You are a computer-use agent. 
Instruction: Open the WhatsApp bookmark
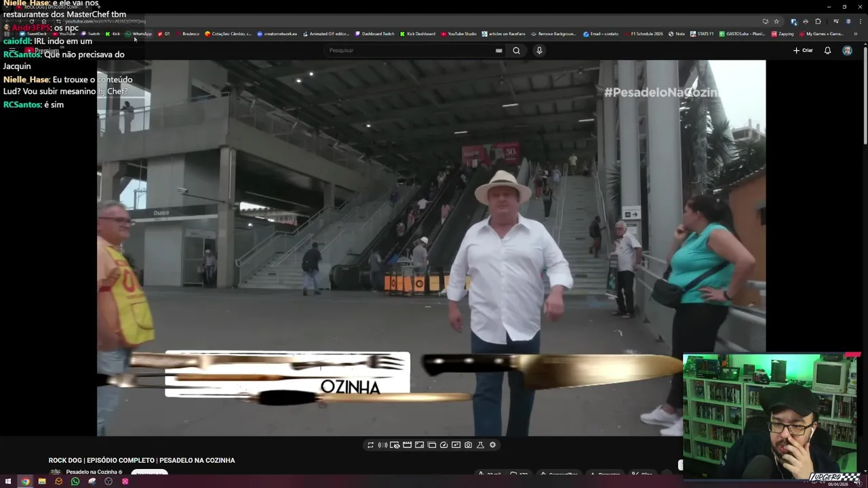(x=139, y=34)
